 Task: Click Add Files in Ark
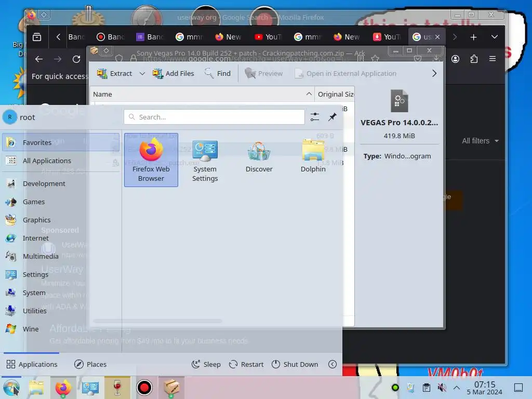[174, 73]
